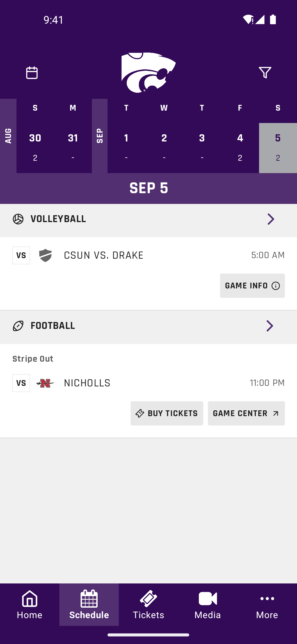Image resolution: width=297 pixels, height=644 pixels.
Task: Tap the Nicholls game row
Action: pos(148,383)
